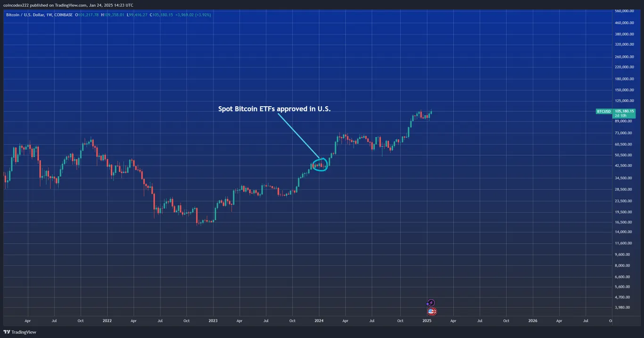
Task: Click the 2026 label on the time axis
Action: coord(533,321)
